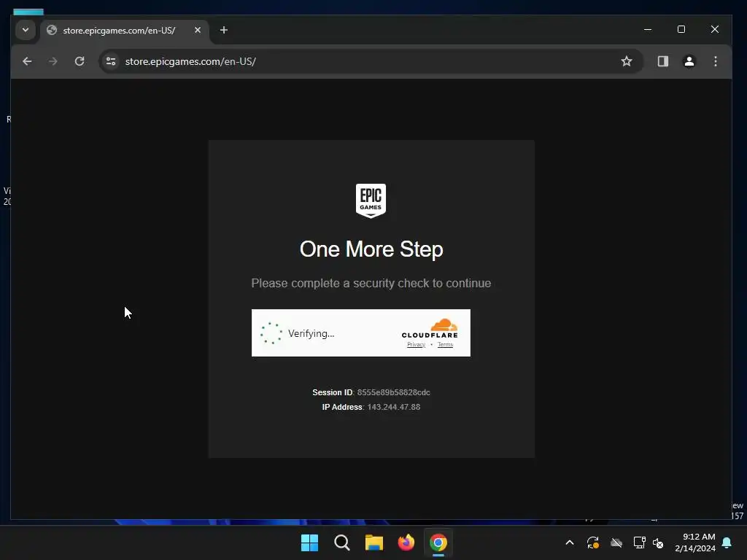747x560 pixels.
Task: Bookmark this page with the star icon
Action: tap(627, 61)
